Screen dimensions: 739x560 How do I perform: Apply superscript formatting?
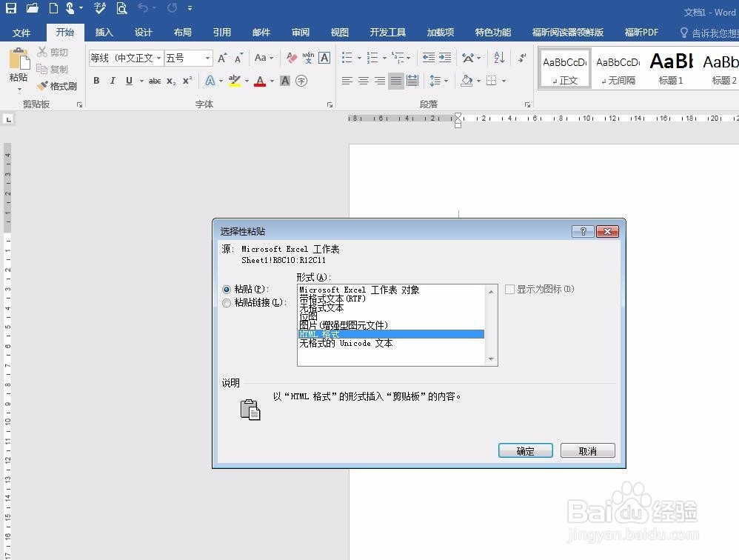187,81
